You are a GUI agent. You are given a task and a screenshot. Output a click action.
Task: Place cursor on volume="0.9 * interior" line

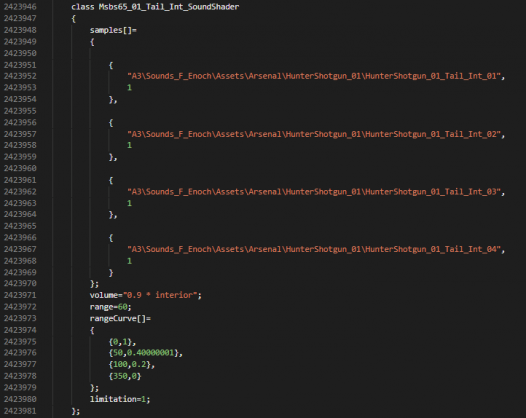click(x=146, y=295)
